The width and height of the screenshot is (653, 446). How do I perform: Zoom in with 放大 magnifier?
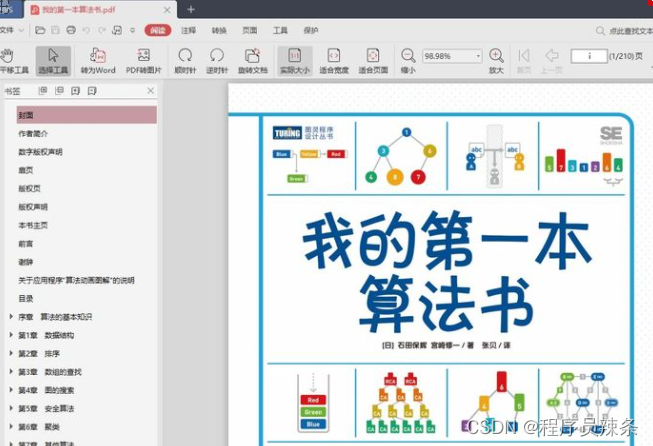(496, 61)
